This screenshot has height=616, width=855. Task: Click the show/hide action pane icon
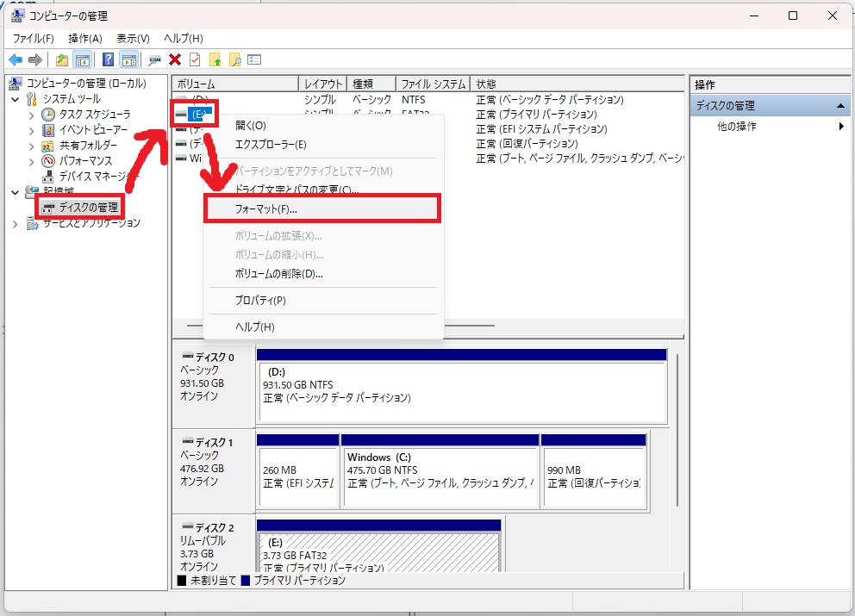128,59
